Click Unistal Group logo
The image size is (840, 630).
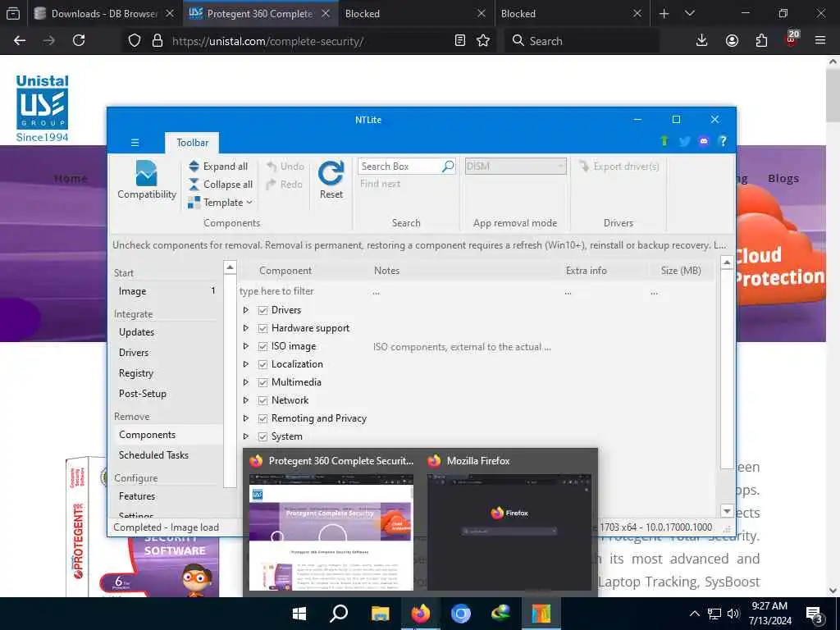[43, 108]
